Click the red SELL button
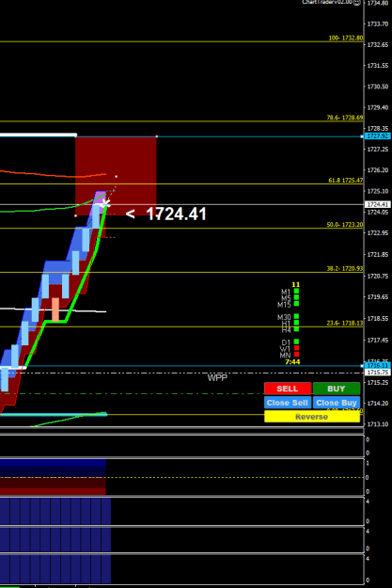The height and width of the screenshot is (588, 392). tap(288, 389)
